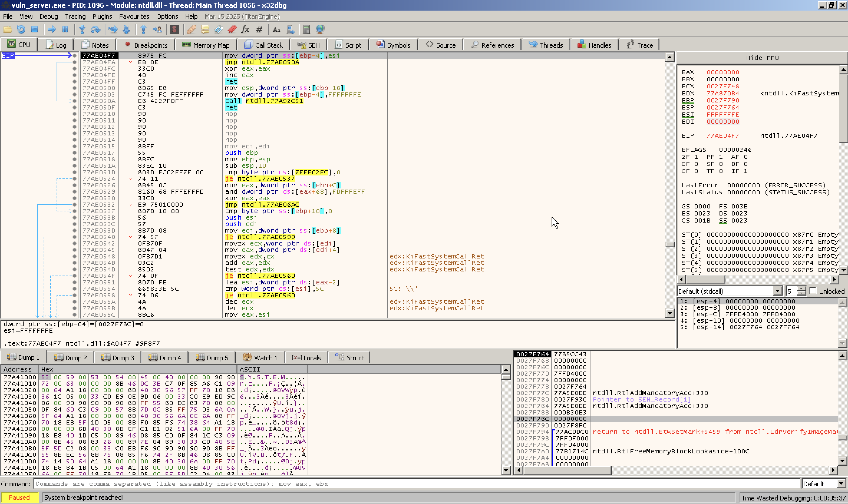Click the stack horizontal scrollbar thumb

[567, 470]
